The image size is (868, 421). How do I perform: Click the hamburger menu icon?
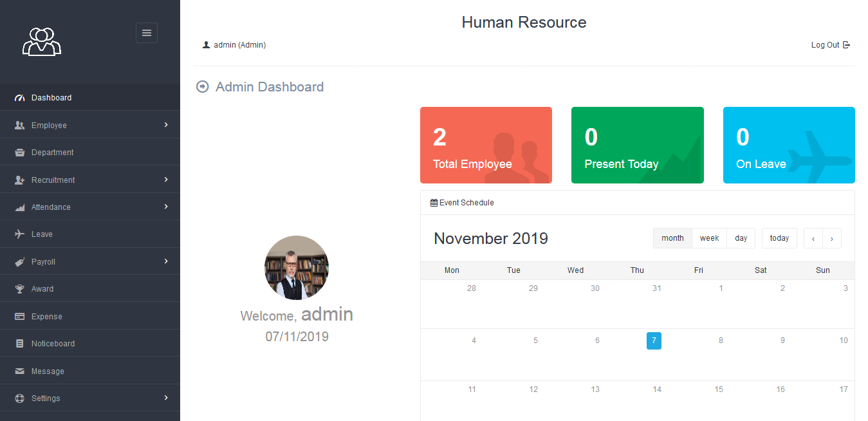click(x=147, y=32)
